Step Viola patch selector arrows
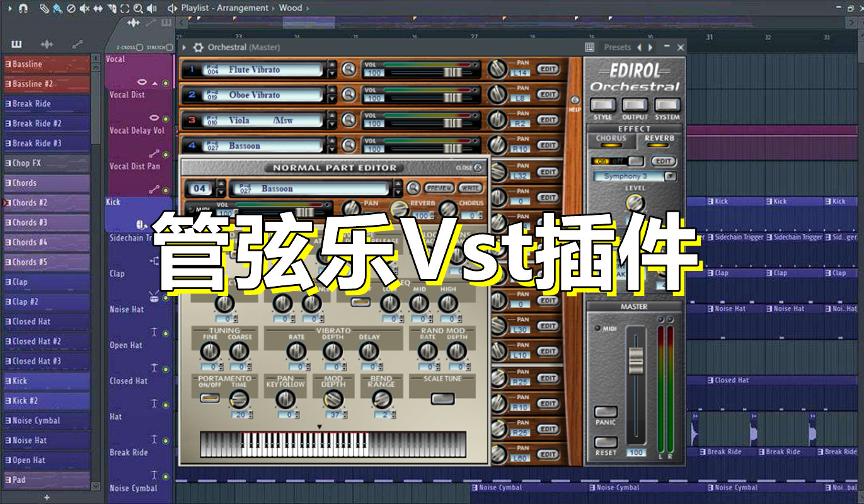This screenshot has width=864, height=504. tap(332, 120)
